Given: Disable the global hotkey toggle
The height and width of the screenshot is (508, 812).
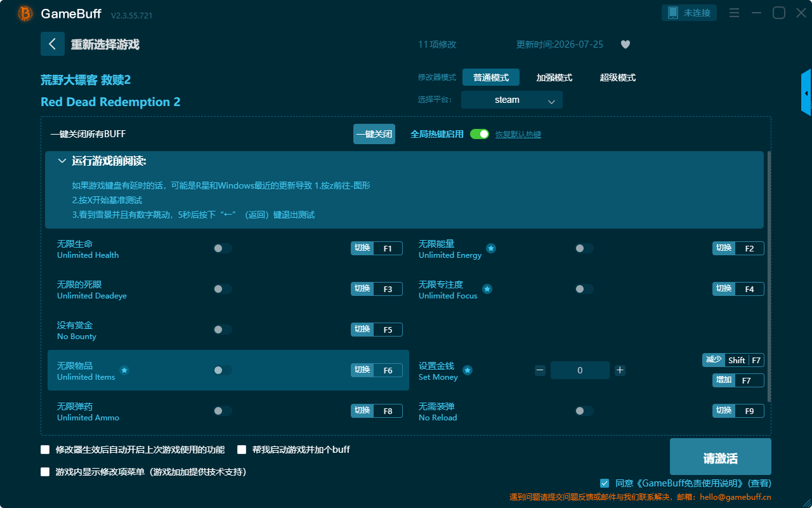Looking at the screenshot, I should pos(480,134).
